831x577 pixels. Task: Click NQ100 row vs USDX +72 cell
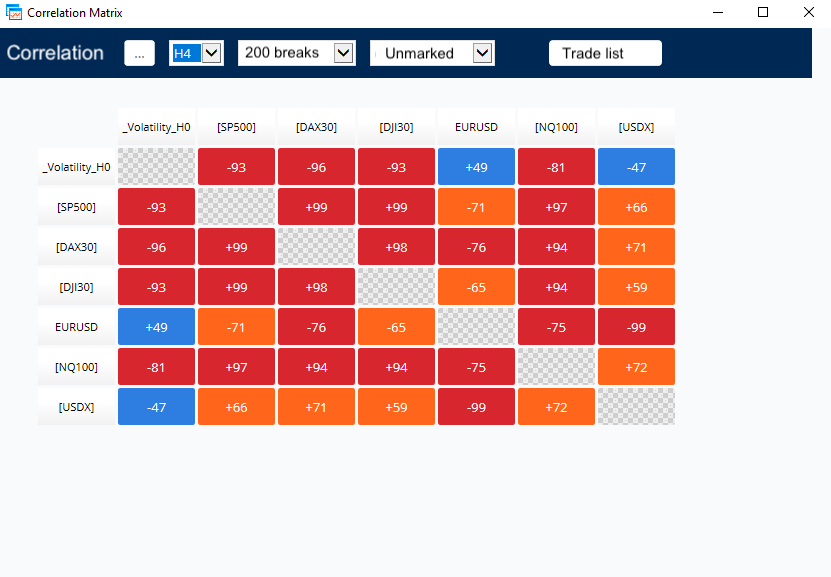pos(636,367)
